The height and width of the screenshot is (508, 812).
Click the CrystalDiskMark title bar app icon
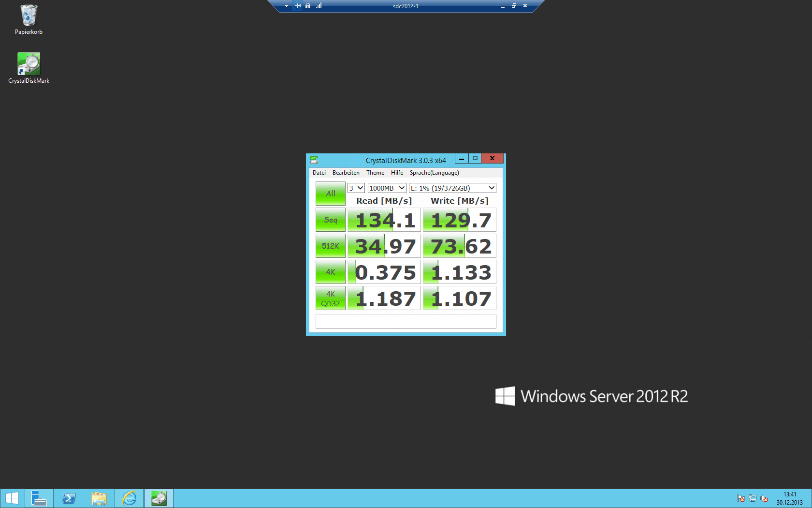point(314,160)
